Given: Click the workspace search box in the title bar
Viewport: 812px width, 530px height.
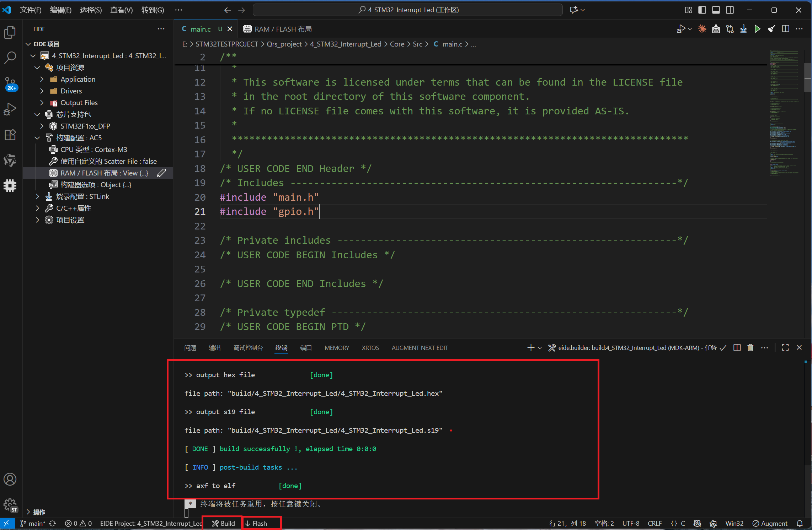Looking at the screenshot, I should [x=407, y=10].
